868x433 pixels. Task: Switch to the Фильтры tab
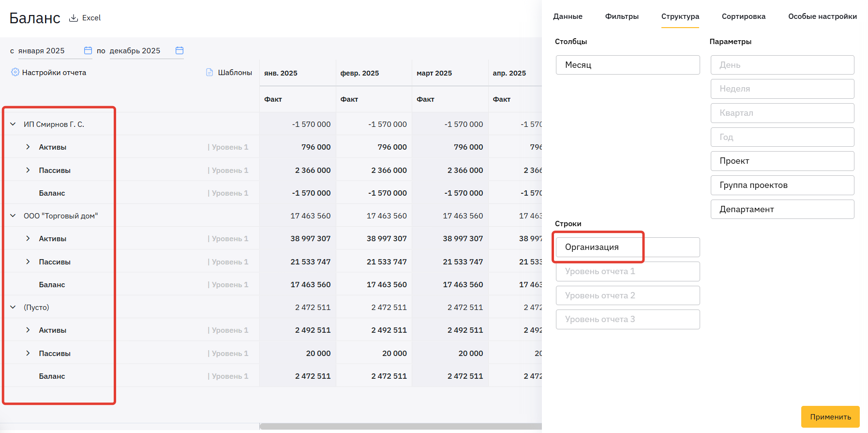622,16
